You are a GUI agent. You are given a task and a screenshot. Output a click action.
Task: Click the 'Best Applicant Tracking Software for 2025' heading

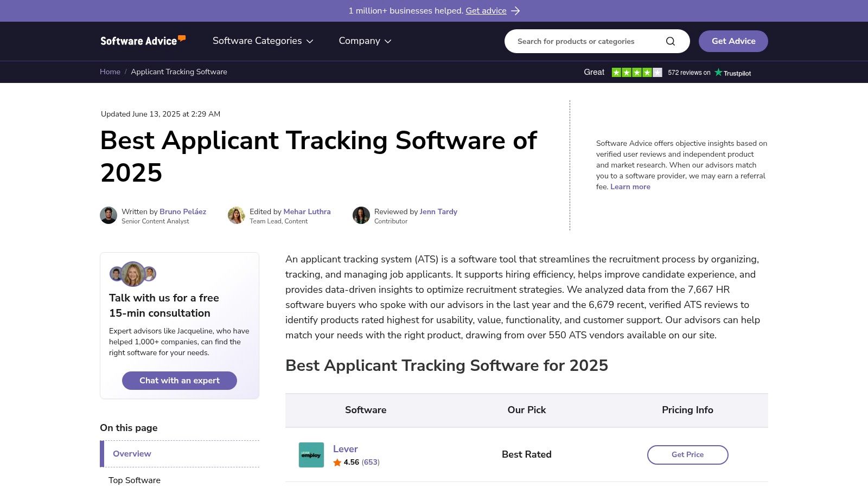[x=446, y=365]
